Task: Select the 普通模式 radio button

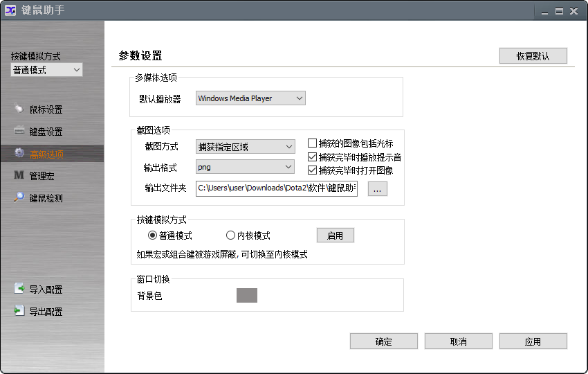Action: pyautogui.click(x=152, y=235)
